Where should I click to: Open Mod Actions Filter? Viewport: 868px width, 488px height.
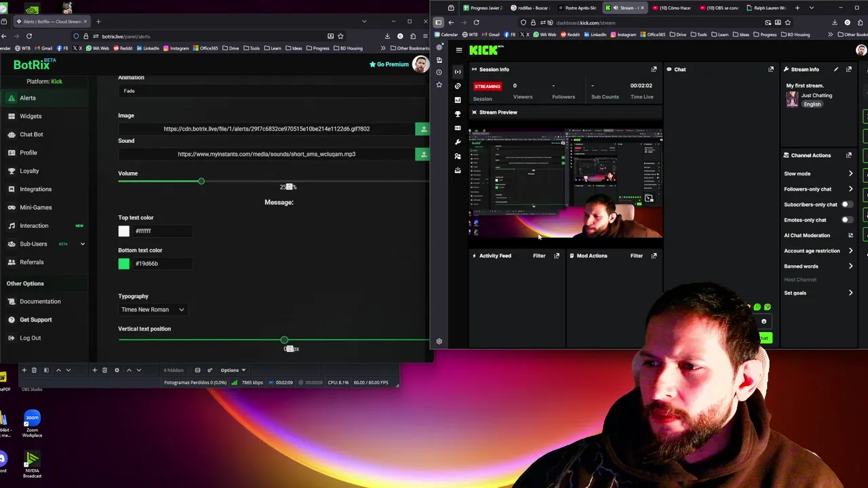(636, 256)
